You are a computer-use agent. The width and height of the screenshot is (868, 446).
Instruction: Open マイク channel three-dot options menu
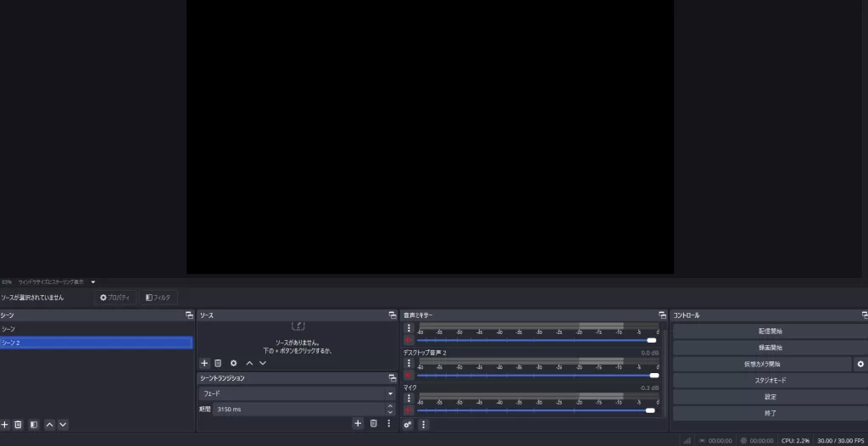click(x=409, y=399)
